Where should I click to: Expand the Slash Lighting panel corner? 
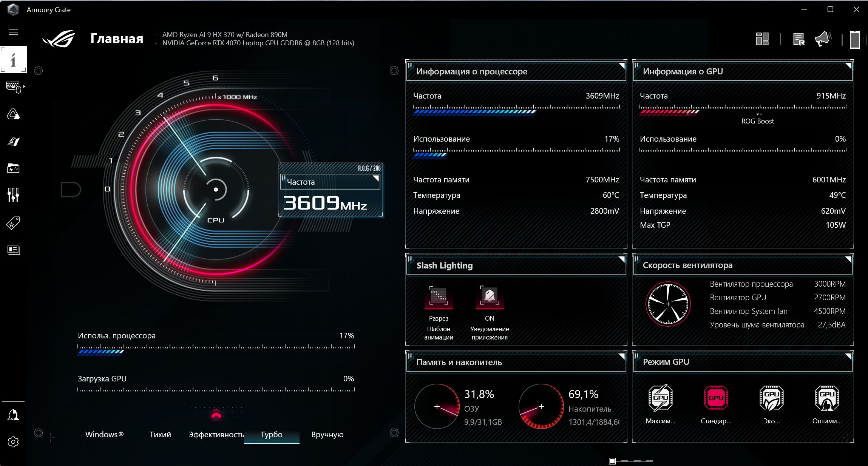pyautogui.click(x=622, y=259)
